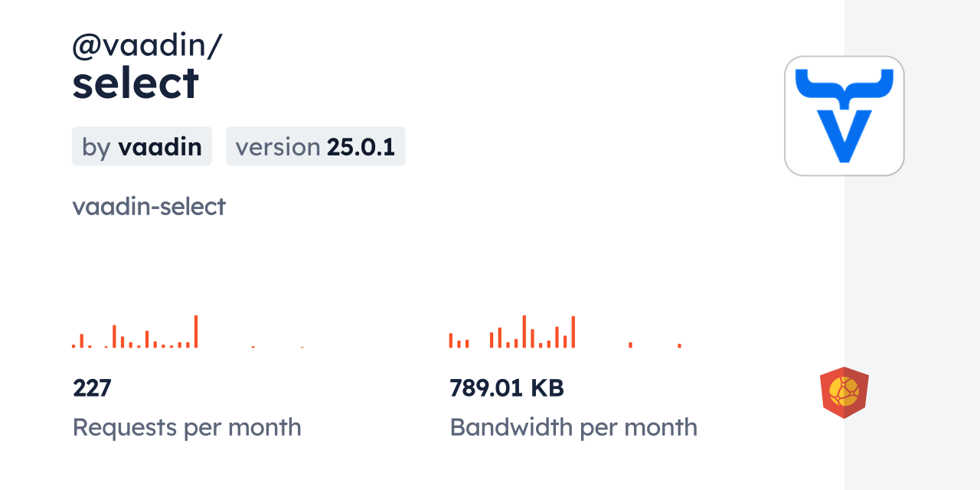Click the gray strip on the right edge

[912, 245]
